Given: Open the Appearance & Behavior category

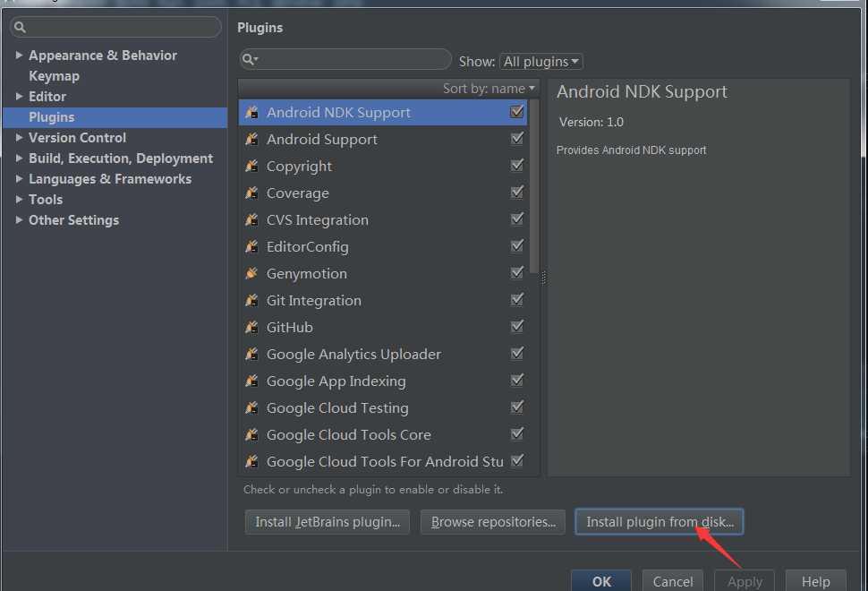Looking at the screenshot, I should [103, 56].
